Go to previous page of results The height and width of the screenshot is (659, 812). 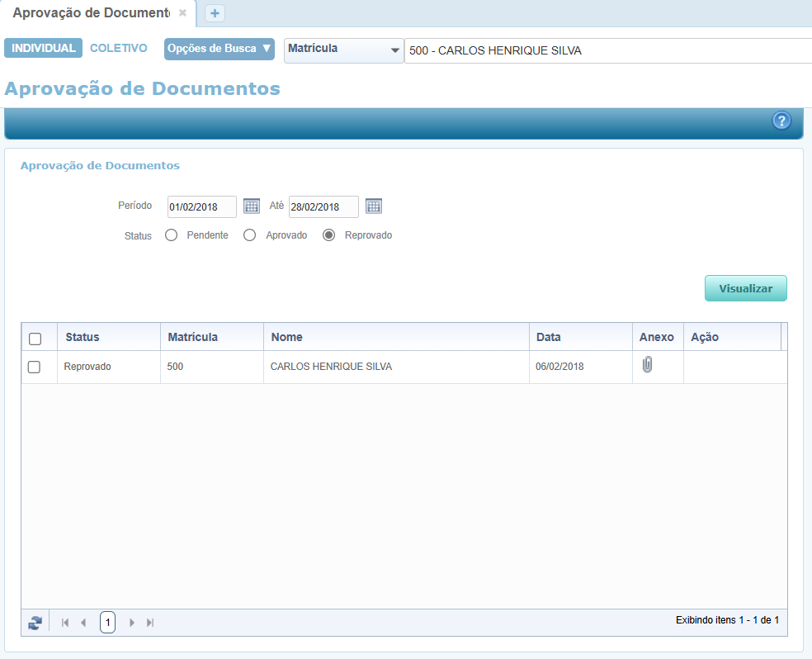83,622
